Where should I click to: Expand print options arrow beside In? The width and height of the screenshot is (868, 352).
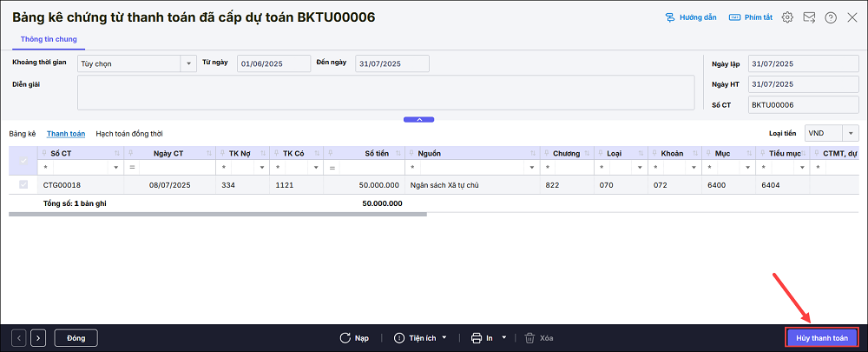pos(503,337)
